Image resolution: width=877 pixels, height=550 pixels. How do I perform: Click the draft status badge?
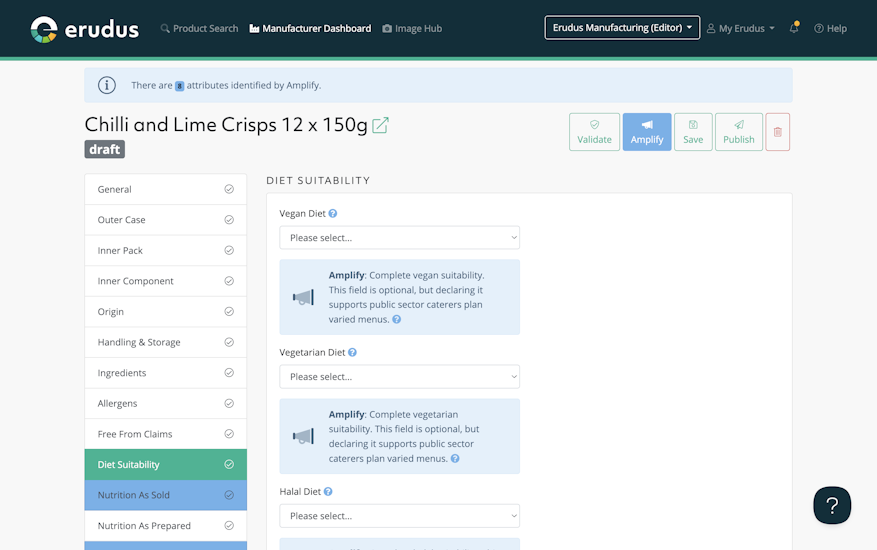(x=105, y=149)
